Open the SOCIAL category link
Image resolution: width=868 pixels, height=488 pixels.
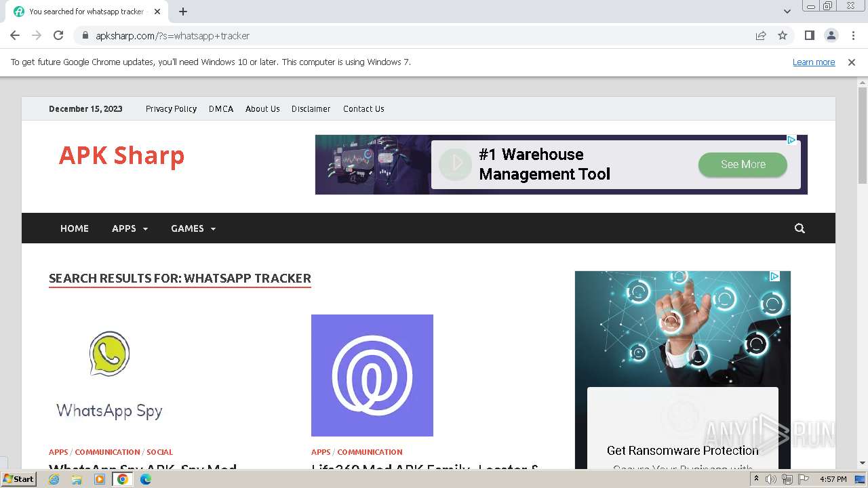(x=159, y=452)
